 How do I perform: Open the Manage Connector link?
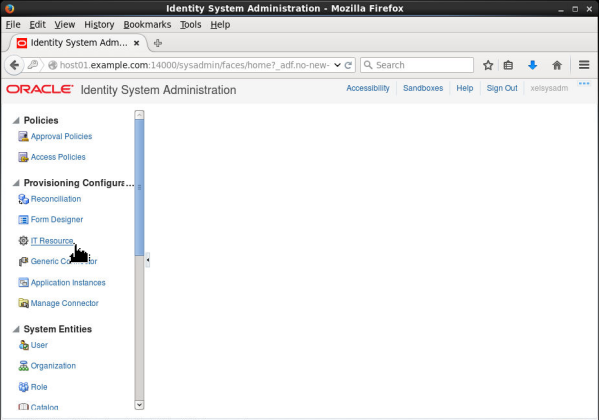click(65, 303)
